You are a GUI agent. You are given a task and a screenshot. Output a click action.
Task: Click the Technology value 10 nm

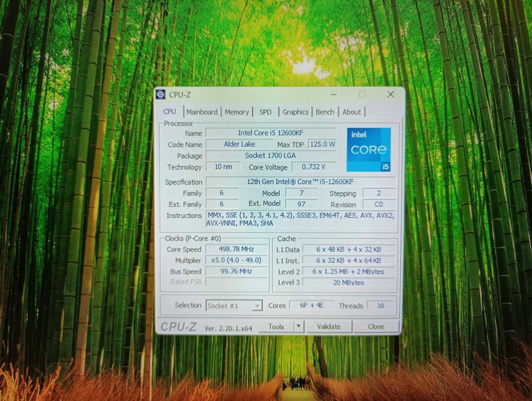223,167
